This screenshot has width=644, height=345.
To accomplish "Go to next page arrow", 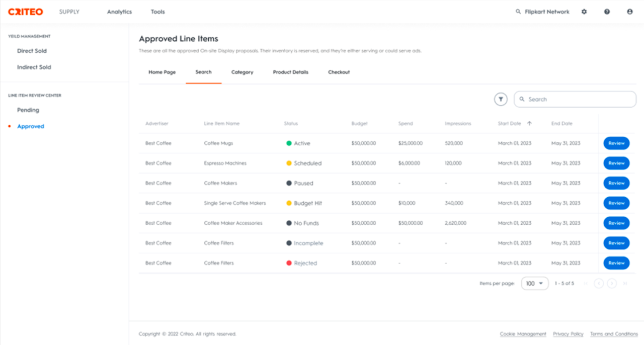I will click(612, 284).
